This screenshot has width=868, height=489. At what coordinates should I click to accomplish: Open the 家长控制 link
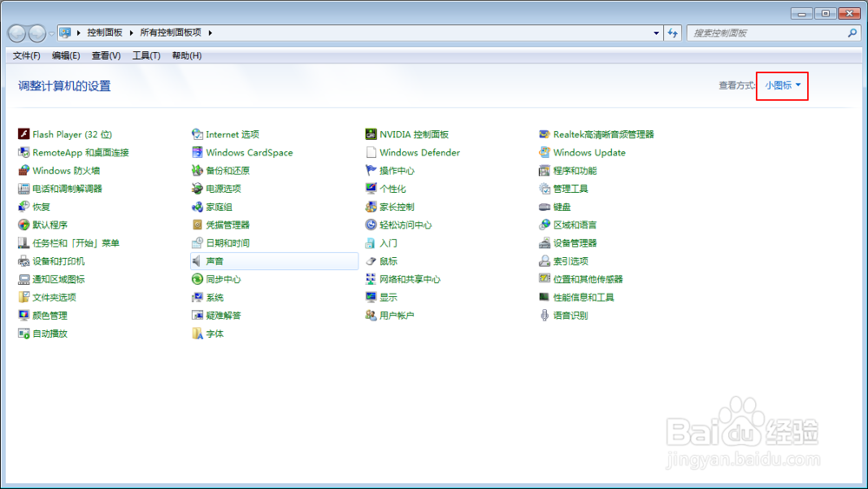click(397, 207)
